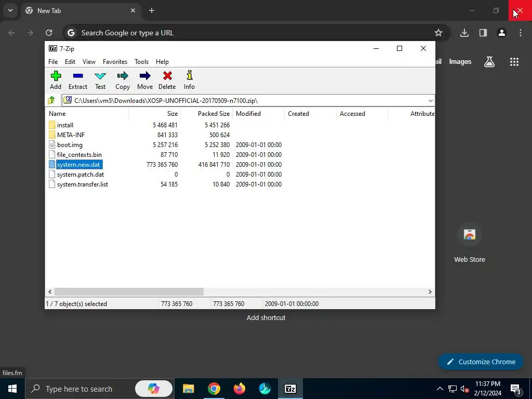Screen dimensions: 532x399
Task: Open Google Images link
Action: click(x=460, y=62)
